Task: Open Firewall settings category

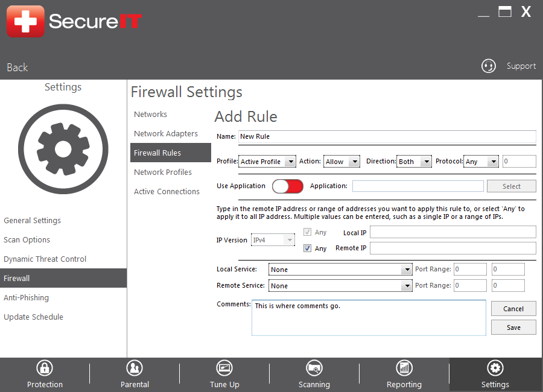Action: [63, 278]
